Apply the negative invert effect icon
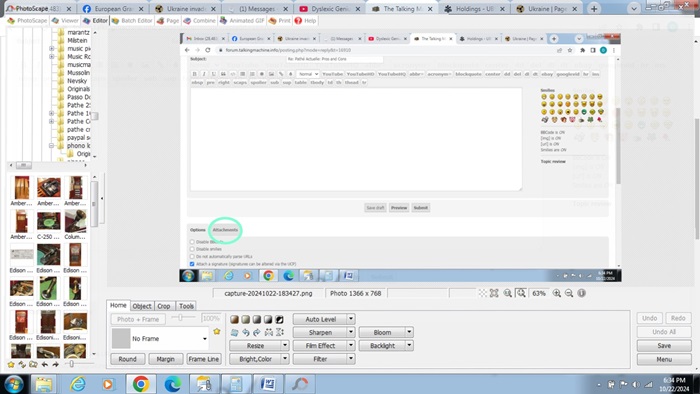The width and height of the screenshot is (700, 394). 279,319
